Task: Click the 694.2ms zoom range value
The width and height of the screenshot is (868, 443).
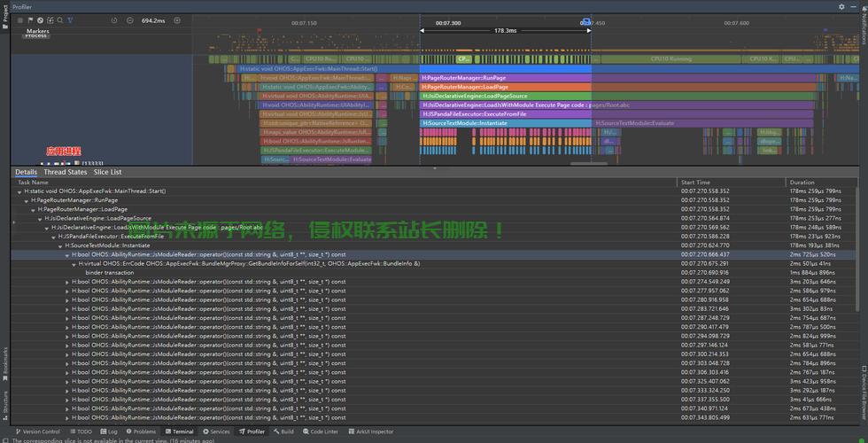Action: 153,20
